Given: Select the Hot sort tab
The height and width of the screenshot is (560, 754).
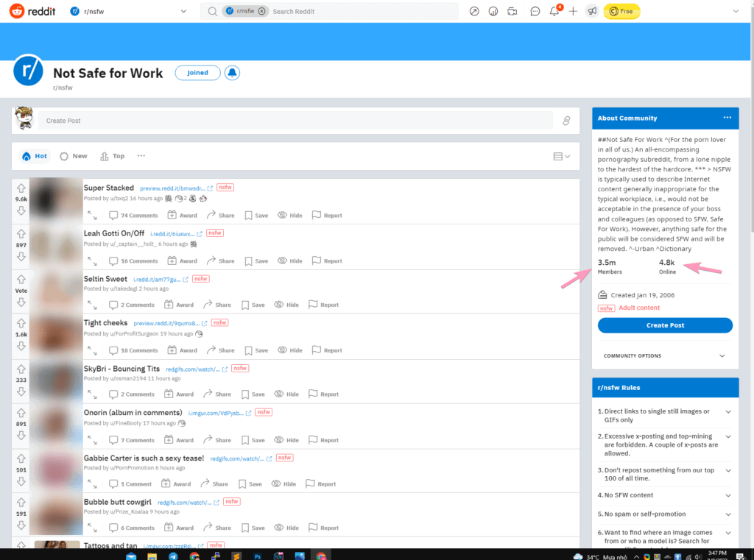Looking at the screenshot, I should 35,156.
